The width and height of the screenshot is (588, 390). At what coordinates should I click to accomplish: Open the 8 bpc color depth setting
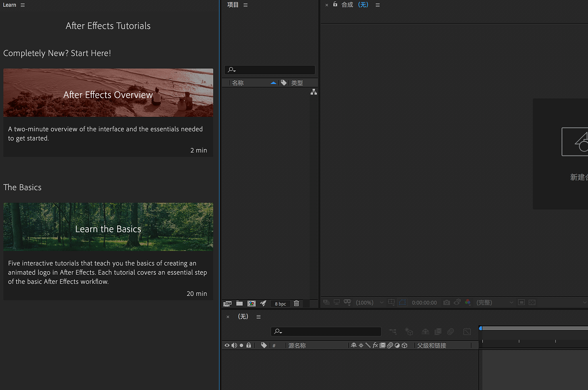coord(280,304)
